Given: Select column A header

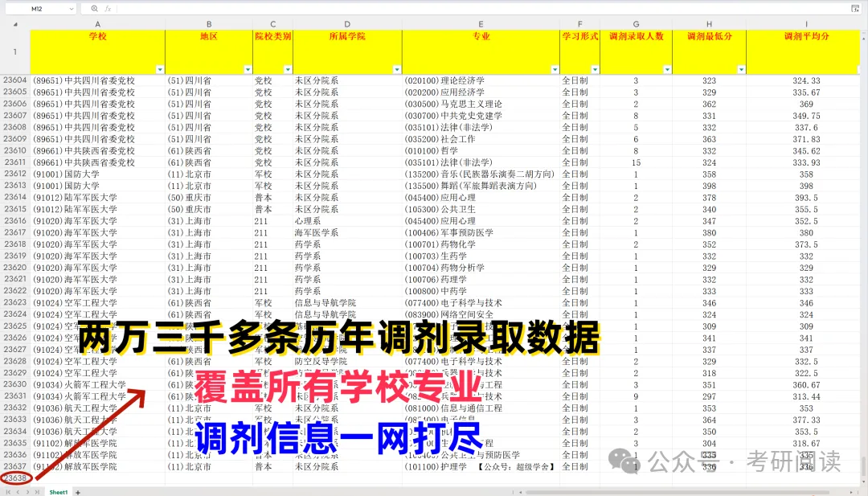Looking at the screenshot, I should [x=97, y=24].
